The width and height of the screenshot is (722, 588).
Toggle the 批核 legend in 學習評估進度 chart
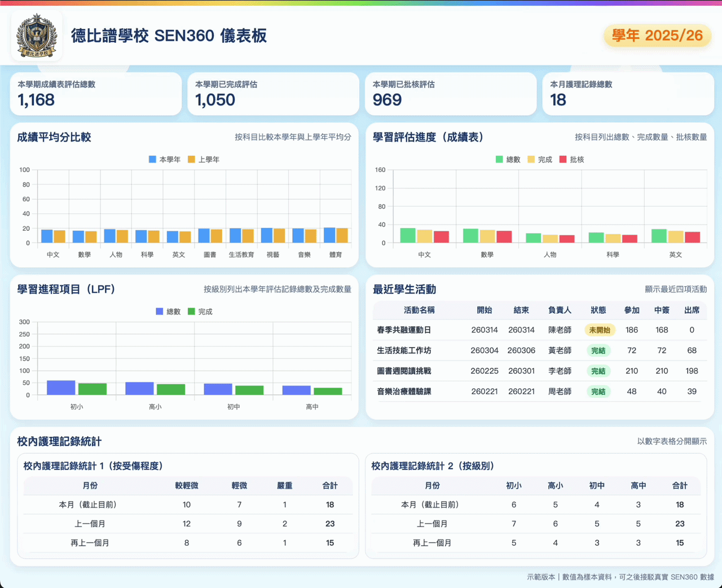[x=571, y=160]
